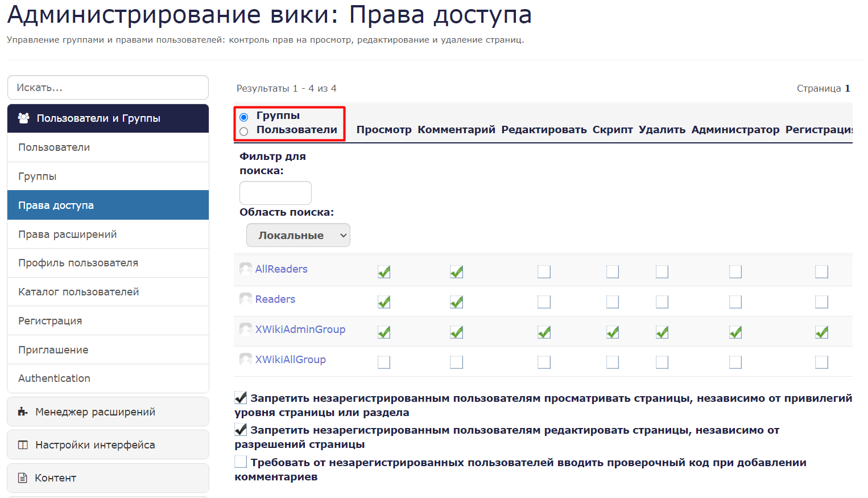Image resolution: width=868 pixels, height=498 pixels.
Task: Open Пользователи in the sidebar menu
Action: click(108, 147)
